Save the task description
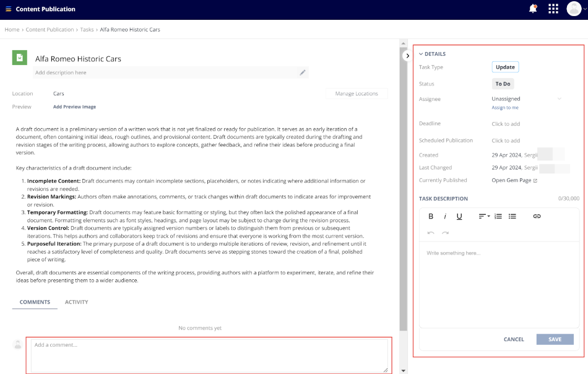The height and width of the screenshot is (374, 588). (555, 339)
